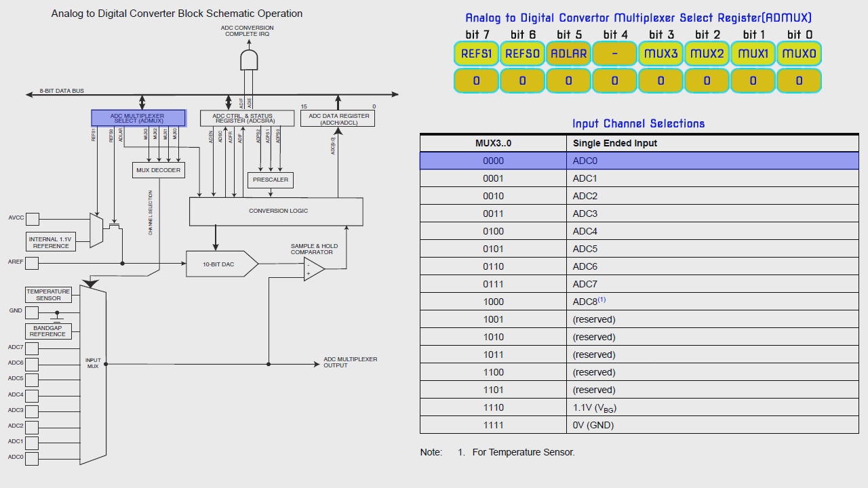Click the BANDGAP REFERENCE block
The width and height of the screenshot is (868, 488).
[x=48, y=331]
